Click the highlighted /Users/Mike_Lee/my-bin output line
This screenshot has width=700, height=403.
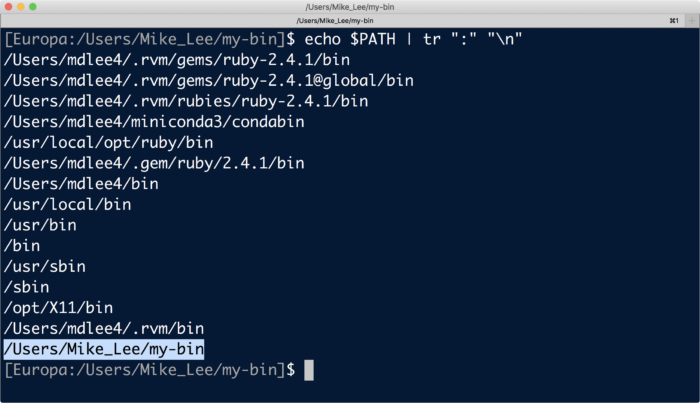pyautogui.click(x=104, y=349)
